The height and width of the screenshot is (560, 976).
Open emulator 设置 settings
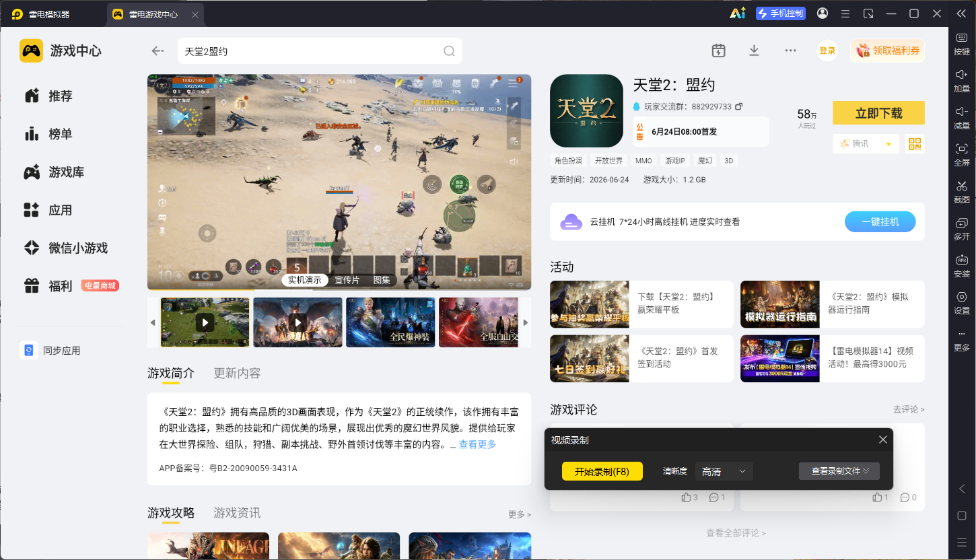coord(962,302)
